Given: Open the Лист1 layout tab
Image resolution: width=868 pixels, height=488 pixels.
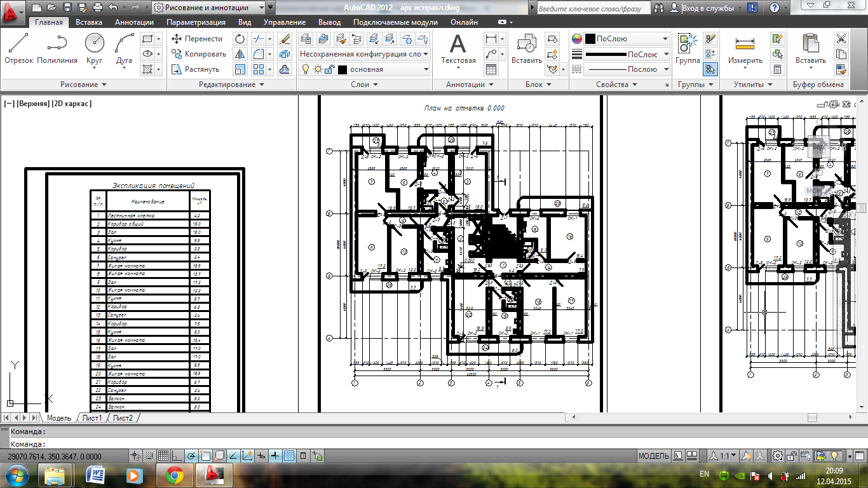Looking at the screenshot, I should pos(92,417).
